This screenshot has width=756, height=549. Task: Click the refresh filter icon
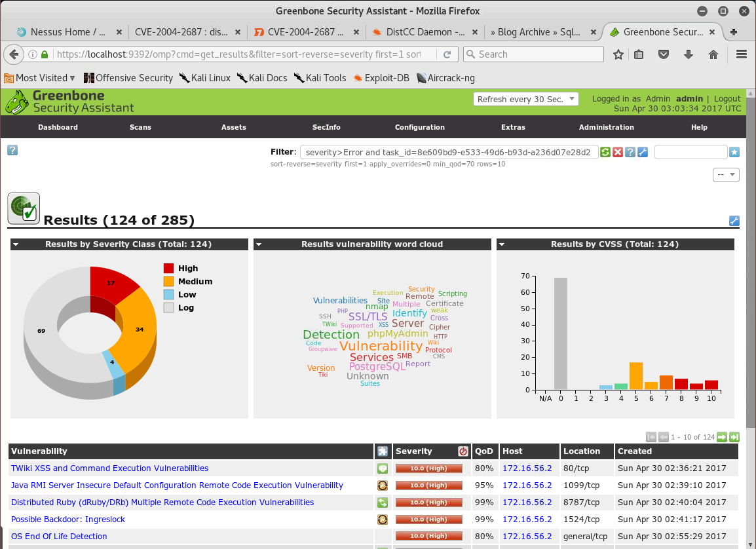605,152
